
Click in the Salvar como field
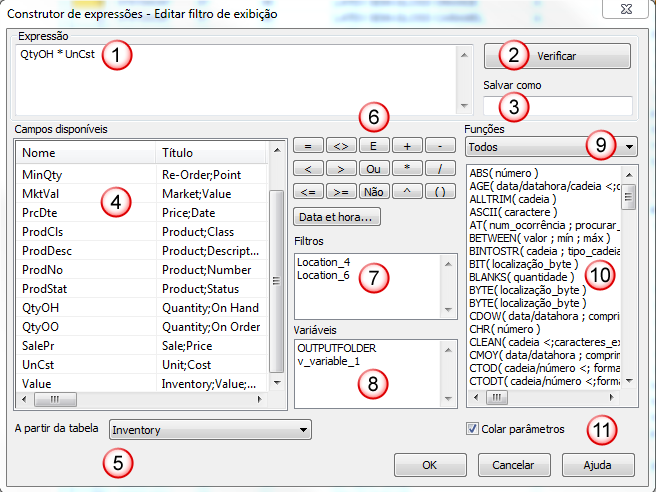coord(557,105)
